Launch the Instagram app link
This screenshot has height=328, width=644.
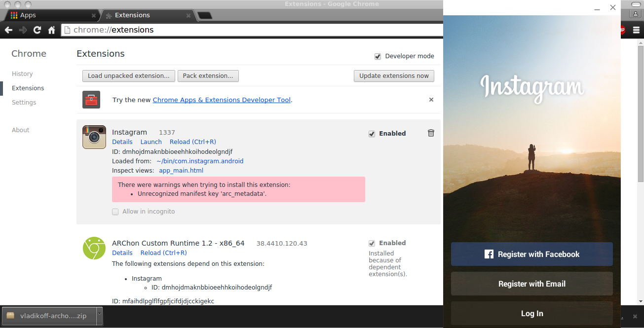click(151, 142)
